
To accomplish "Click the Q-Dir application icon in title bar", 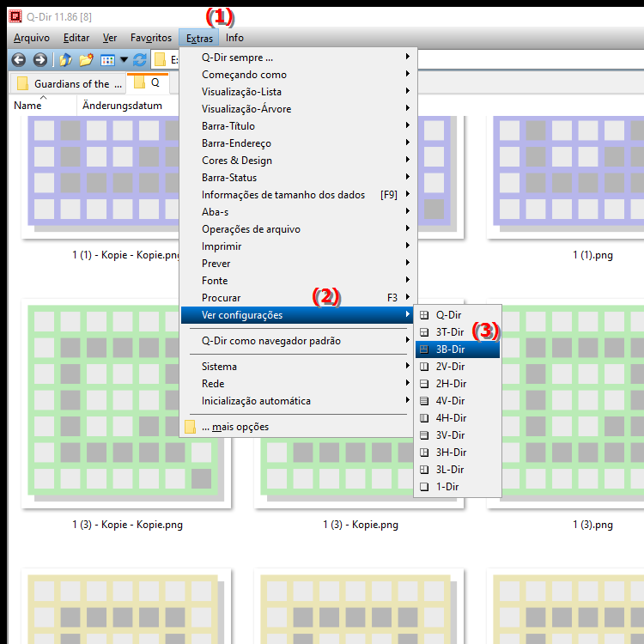I will [x=15, y=16].
